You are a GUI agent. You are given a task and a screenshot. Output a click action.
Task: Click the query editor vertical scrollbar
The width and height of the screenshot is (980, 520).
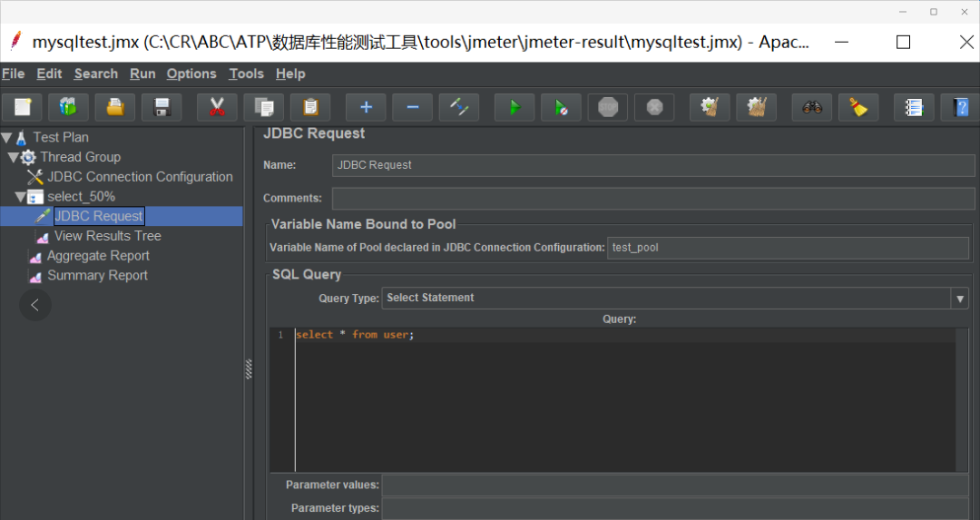(x=964, y=400)
